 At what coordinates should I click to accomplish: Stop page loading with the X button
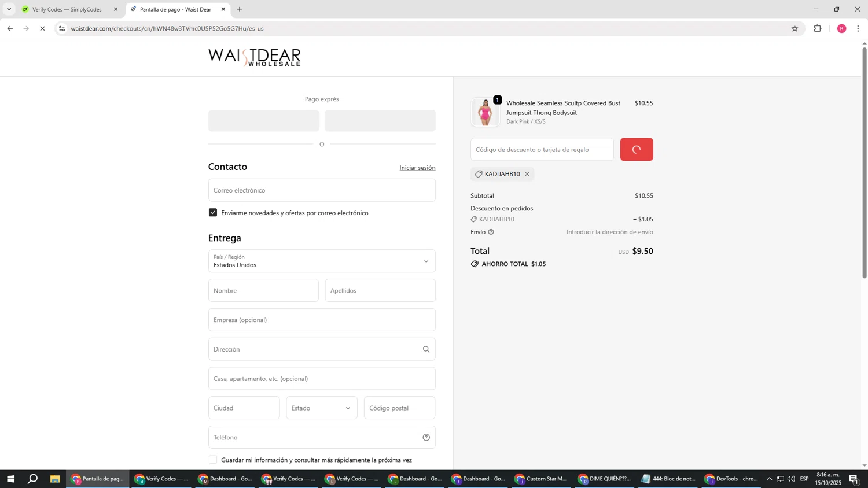(x=42, y=28)
